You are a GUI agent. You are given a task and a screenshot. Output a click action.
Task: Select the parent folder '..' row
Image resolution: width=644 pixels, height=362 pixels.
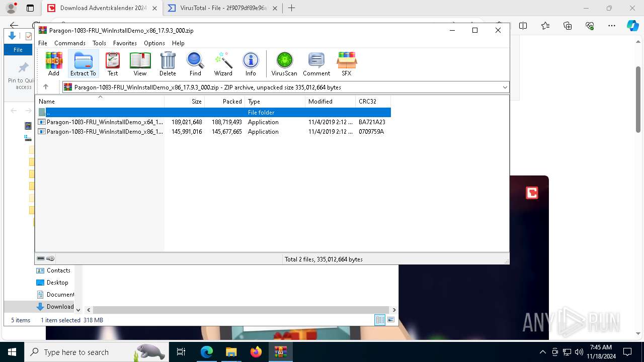[x=213, y=113]
